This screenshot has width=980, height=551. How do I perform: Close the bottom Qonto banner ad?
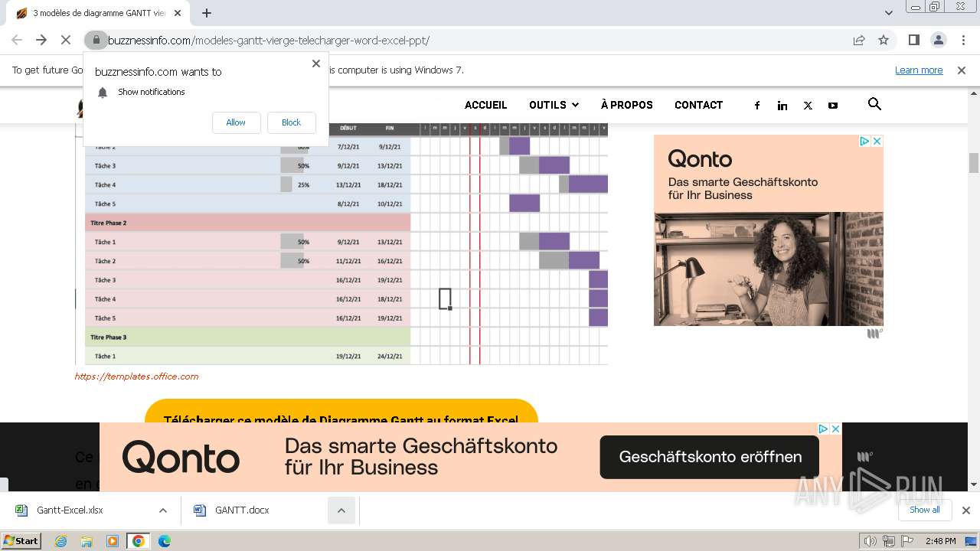pos(835,429)
